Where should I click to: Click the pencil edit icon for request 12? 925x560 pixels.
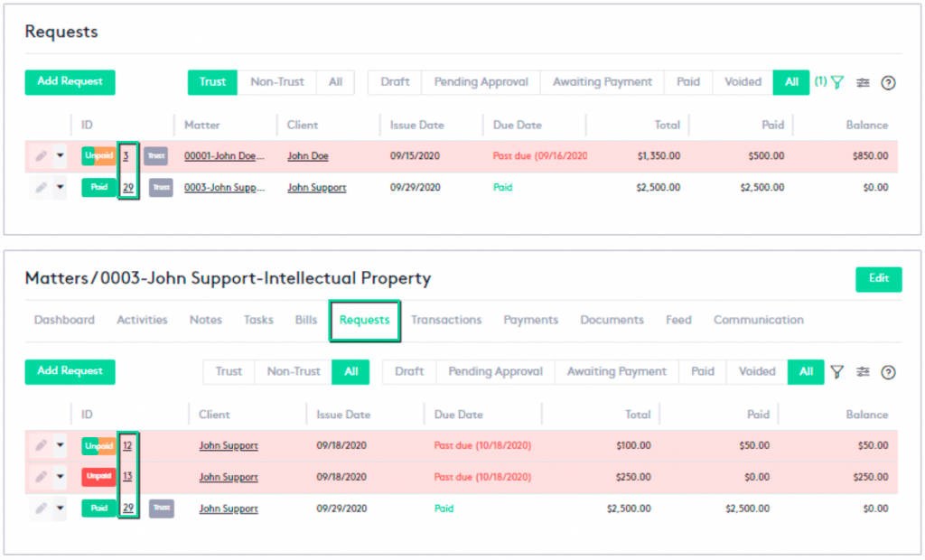[x=41, y=445]
